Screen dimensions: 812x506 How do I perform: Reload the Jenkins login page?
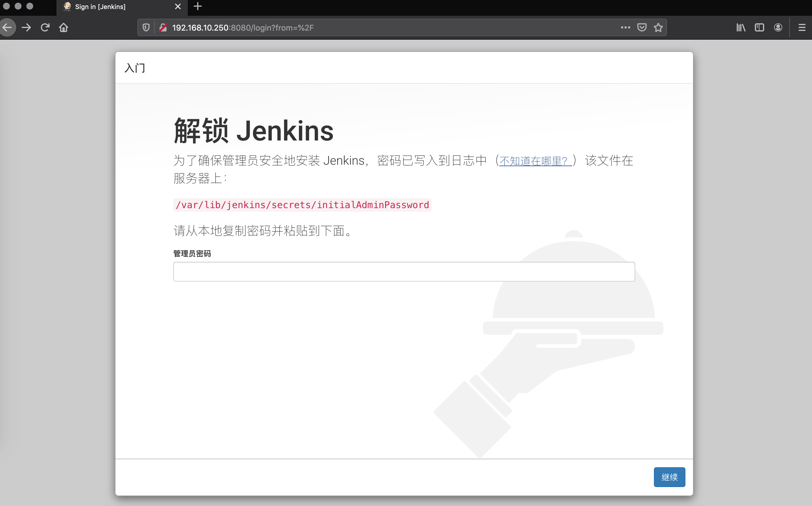coord(45,27)
